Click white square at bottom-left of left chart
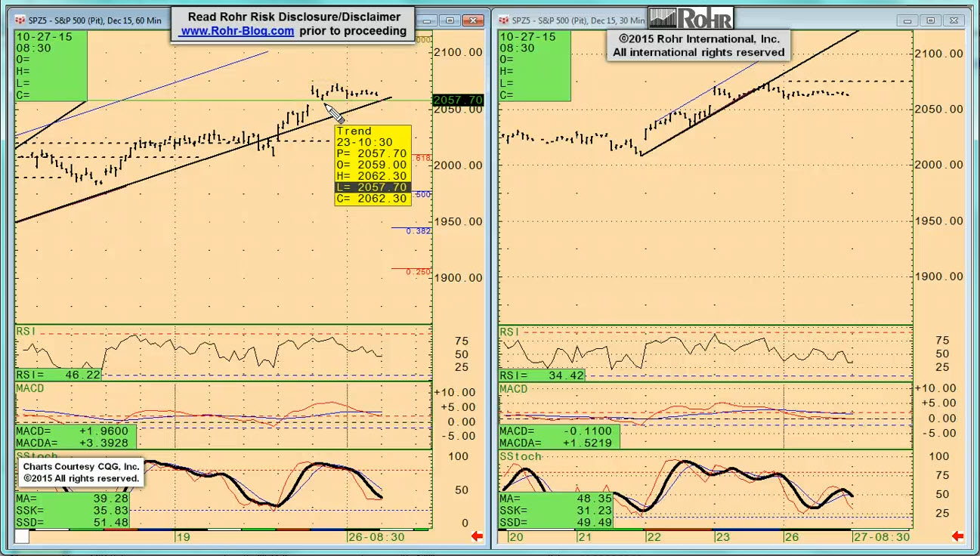Viewport: 980px width, 556px height. pos(22,536)
